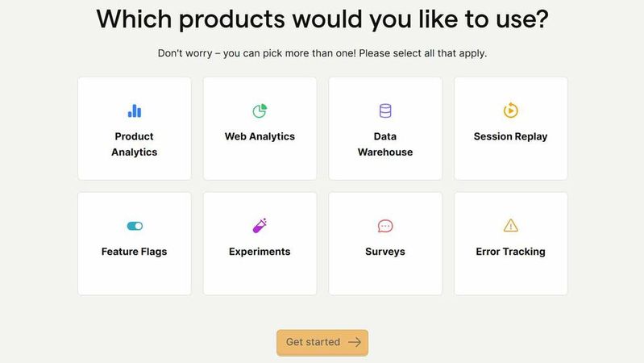Enable the Feature Flags label
The image size is (644, 363).
[135, 252]
